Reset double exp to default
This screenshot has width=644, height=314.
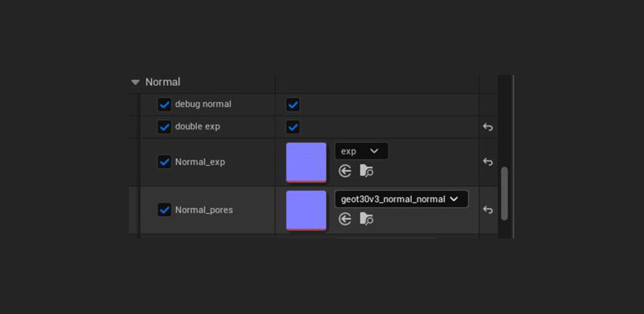pyautogui.click(x=487, y=127)
